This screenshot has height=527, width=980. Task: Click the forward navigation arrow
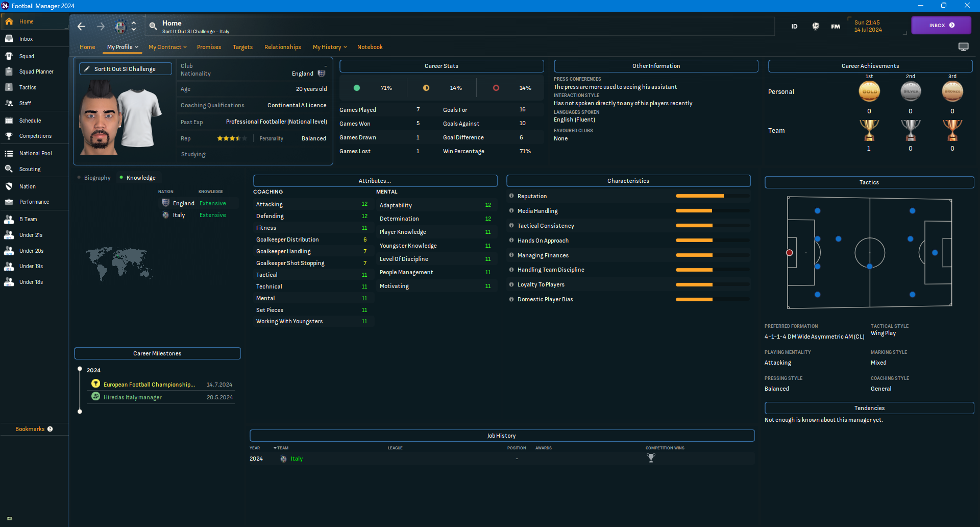click(x=101, y=27)
